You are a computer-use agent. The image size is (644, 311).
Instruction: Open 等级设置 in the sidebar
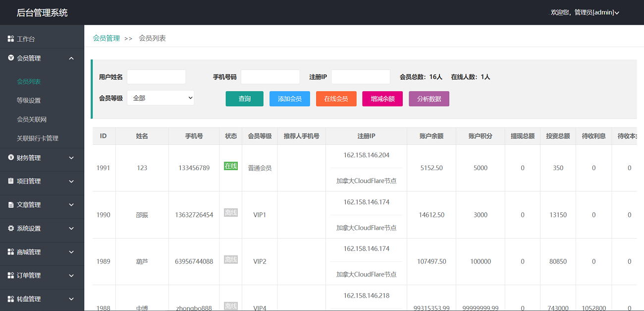pyautogui.click(x=29, y=100)
